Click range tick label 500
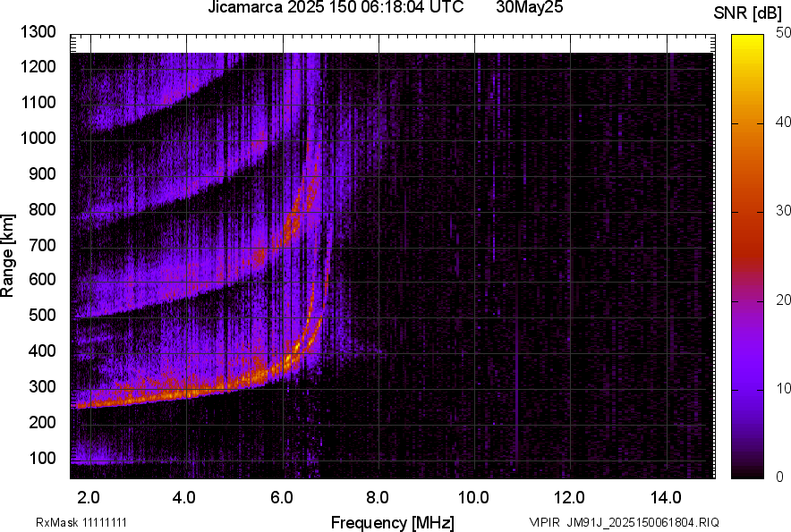Viewport: 791px width, 532px height. (42, 315)
